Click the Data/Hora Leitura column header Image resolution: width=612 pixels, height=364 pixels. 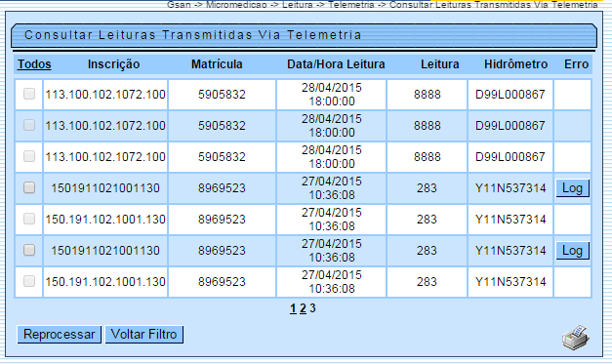click(x=336, y=64)
